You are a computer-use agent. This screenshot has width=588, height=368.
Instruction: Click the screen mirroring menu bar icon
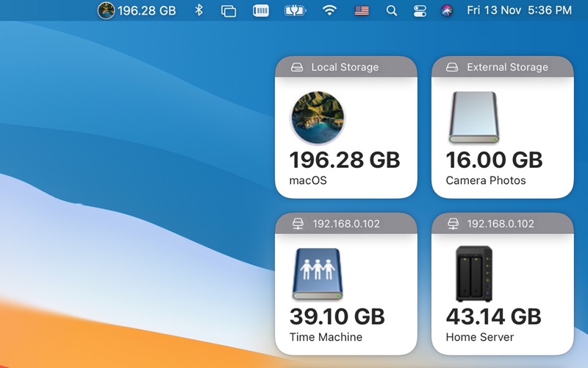pos(229,11)
